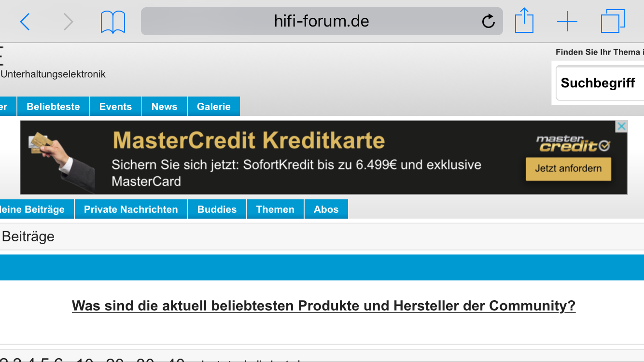
Task: Follow the beliebtesten Produkte und Hersteller link
Action: pyautogui.click(x=323, y=306)
